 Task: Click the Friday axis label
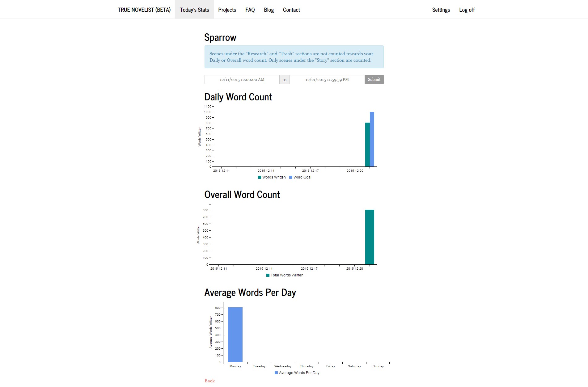(331, 366)
